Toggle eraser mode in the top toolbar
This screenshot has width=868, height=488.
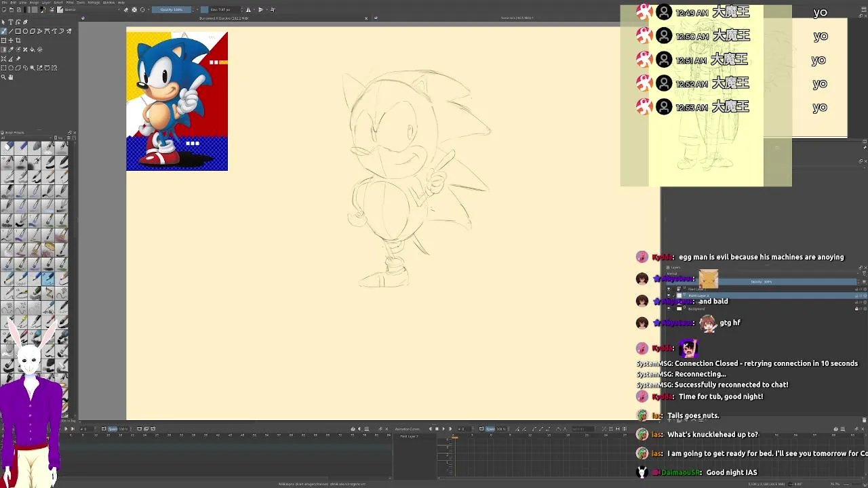tap(125, 9)
